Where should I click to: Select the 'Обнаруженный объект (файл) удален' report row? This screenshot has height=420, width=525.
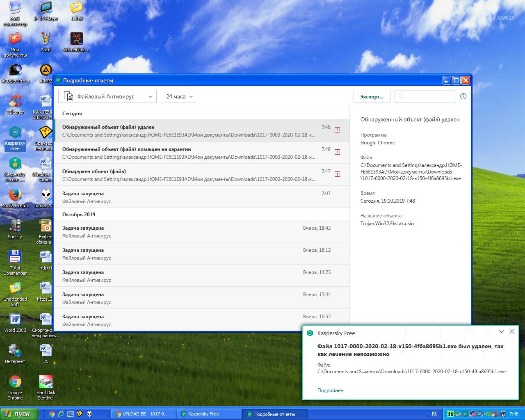click(x=202, y=130)
